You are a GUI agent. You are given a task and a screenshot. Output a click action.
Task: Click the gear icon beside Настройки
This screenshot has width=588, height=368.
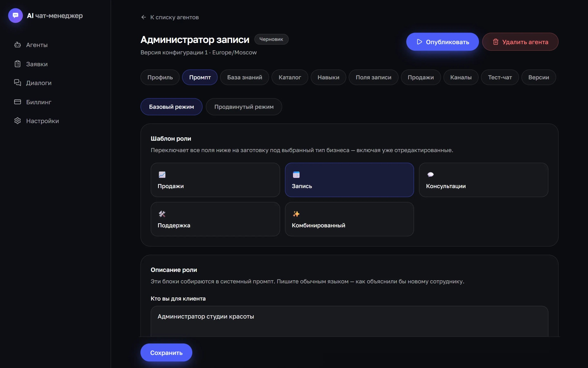tap(17, 121)
